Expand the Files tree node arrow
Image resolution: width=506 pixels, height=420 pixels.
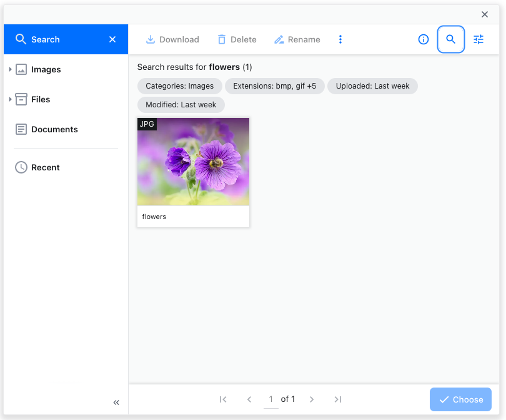[x=11, y=99]
